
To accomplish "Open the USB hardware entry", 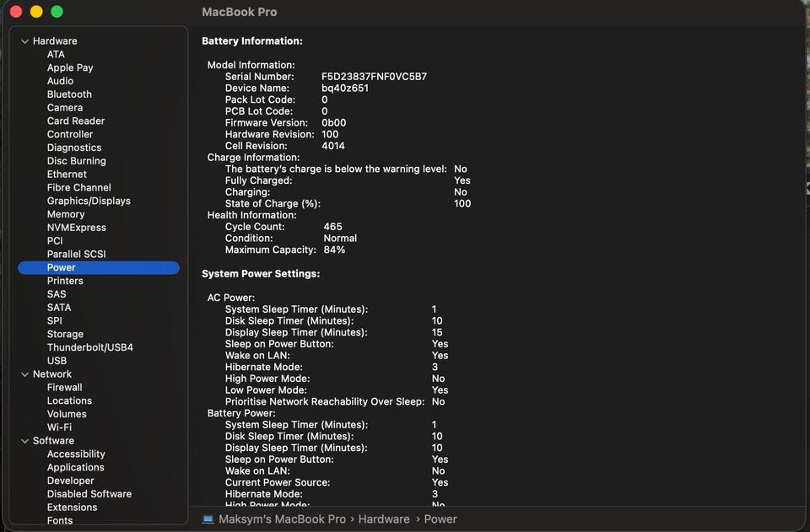I will [57, 361].
